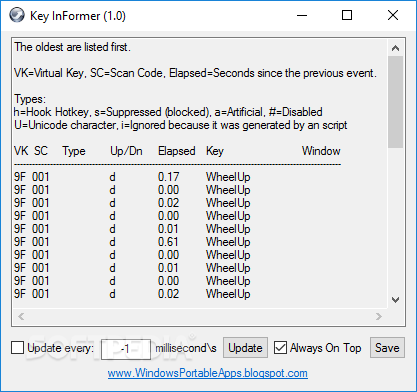The image size is (417, 392).
Task: Click the horizontal scrollbar left arrow
Action: click(21, 316)
